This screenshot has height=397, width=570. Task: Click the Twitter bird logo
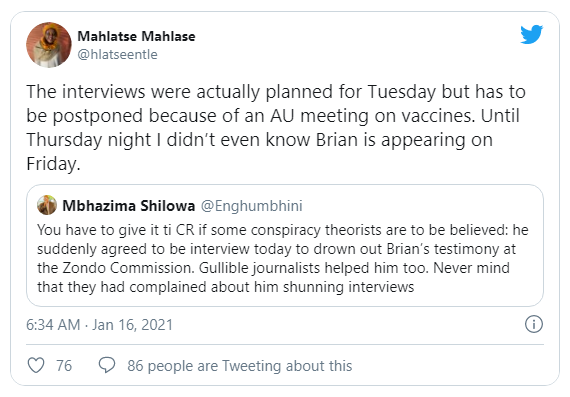531,35
